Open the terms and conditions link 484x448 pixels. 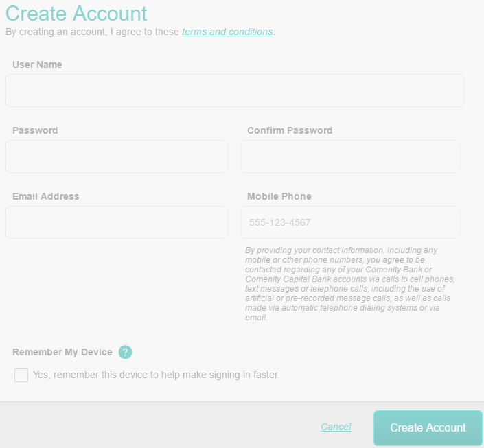(x=227, y=32)
